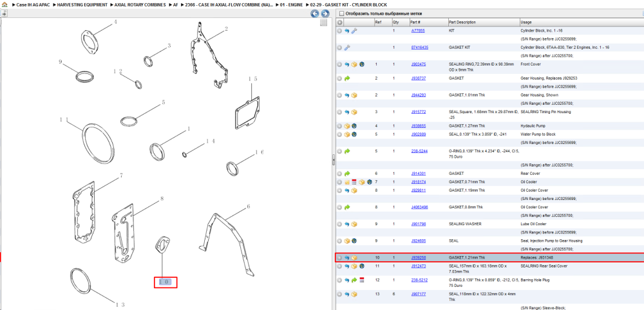The width and height of the screenshot is (644, 310).
Task: Open breadcrumb 'Case IH AG APAC'
Action: pyautogui.click(x=32, y=5)
